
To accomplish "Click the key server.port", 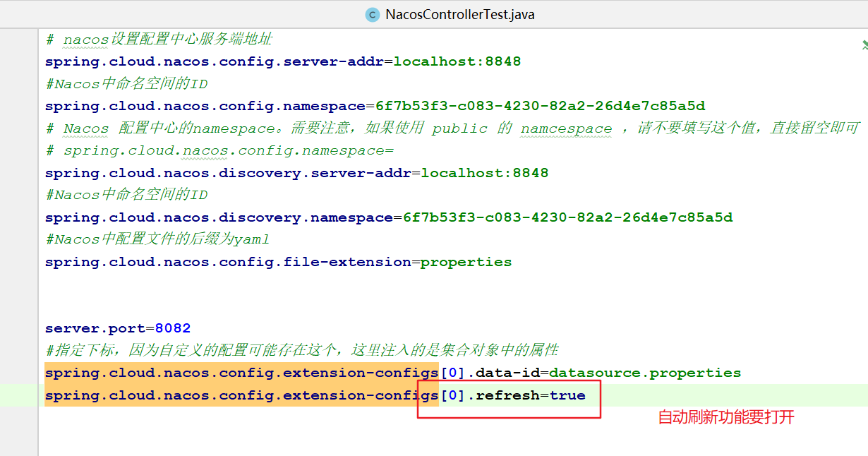I will point(95,328).
